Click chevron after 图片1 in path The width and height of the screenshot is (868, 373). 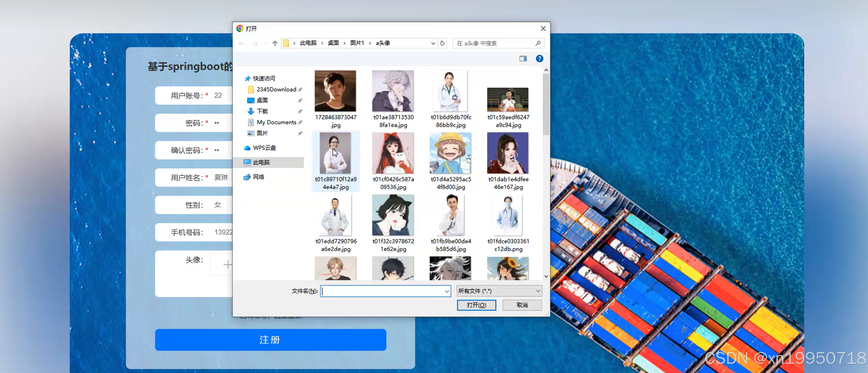click(x=370, y=43)
